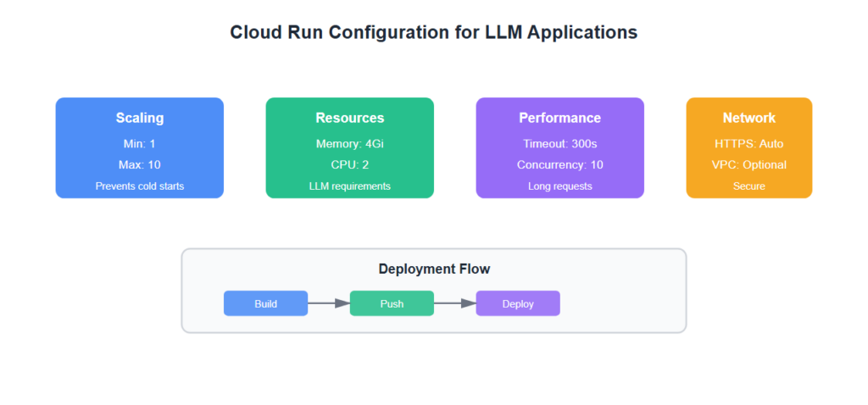Image resolution: width=868 pixels, height=405 pixels.
Task: Click the 'HTTPS: Auto' network line
Action: (748, 144)
